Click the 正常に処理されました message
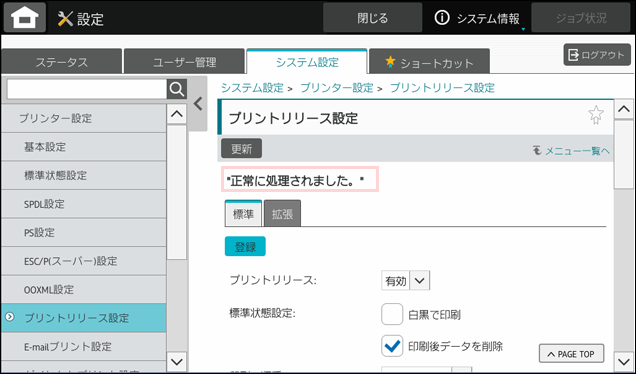The height and width of the screenshot is (374, 636). [300, 179]
